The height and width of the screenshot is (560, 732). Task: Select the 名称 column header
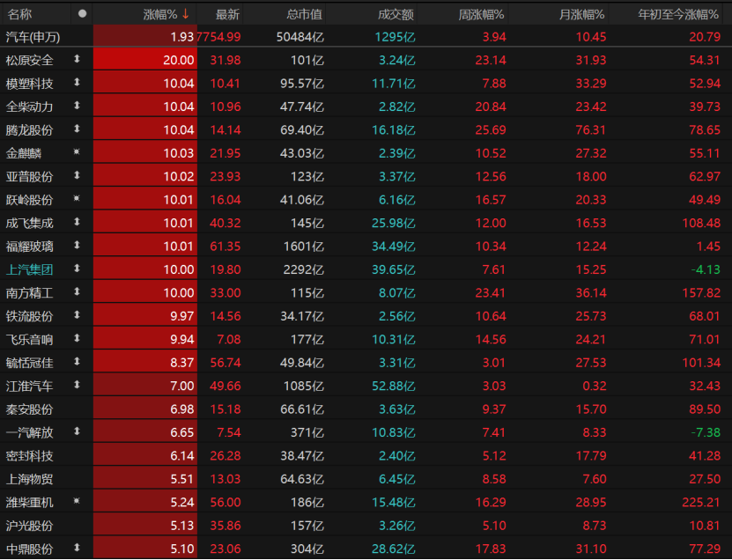[19, 14]
